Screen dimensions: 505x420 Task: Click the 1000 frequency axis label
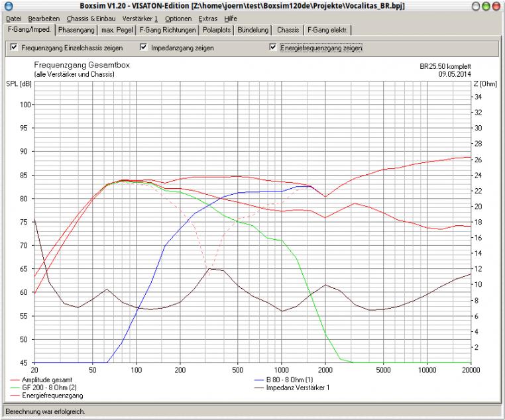click(282, 370)
